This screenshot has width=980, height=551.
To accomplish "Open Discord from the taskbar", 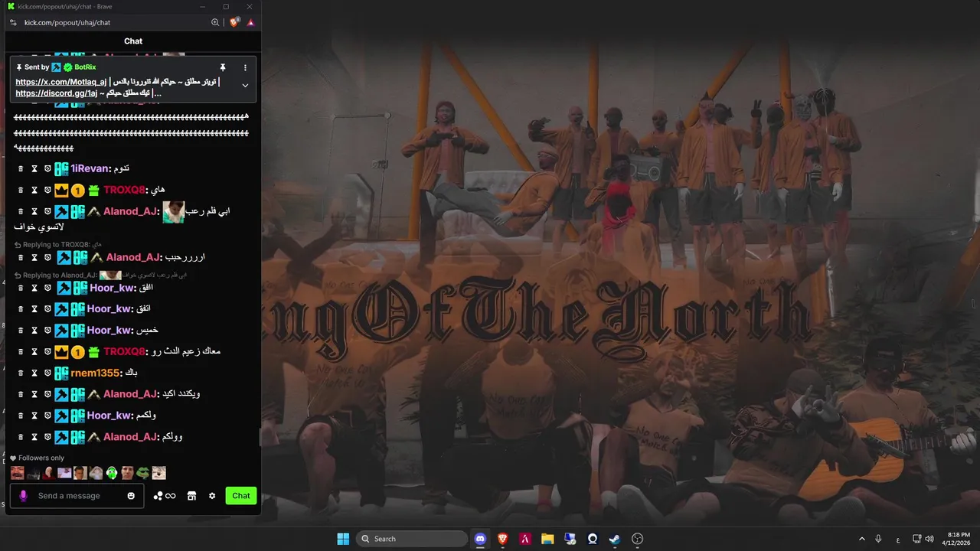I will pyautogui.click(x=480, y=539).
